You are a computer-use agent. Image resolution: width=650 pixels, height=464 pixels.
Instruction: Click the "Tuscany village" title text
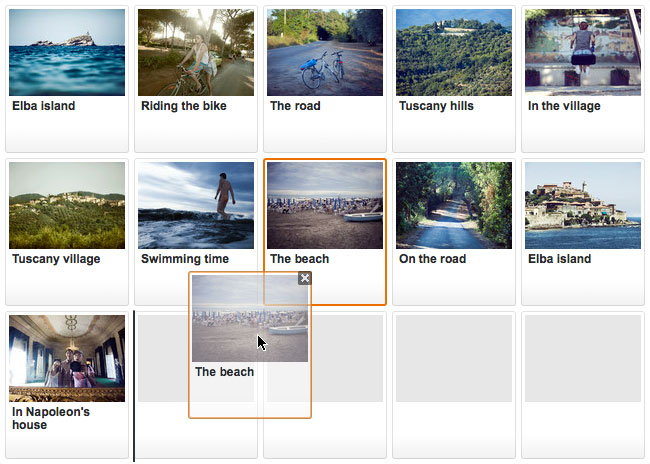point(56,259)
